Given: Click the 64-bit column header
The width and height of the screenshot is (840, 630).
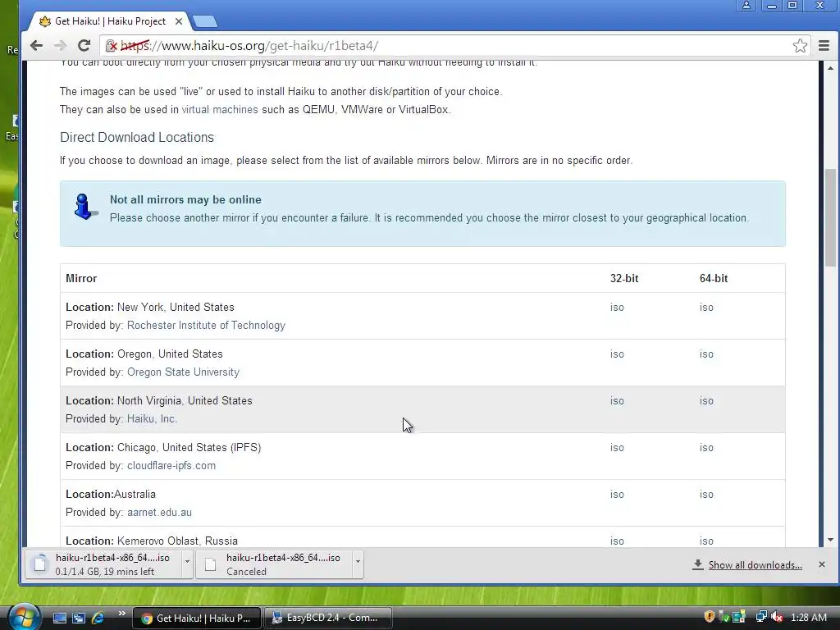Looking at the screenshot, I should click(714, 279).
